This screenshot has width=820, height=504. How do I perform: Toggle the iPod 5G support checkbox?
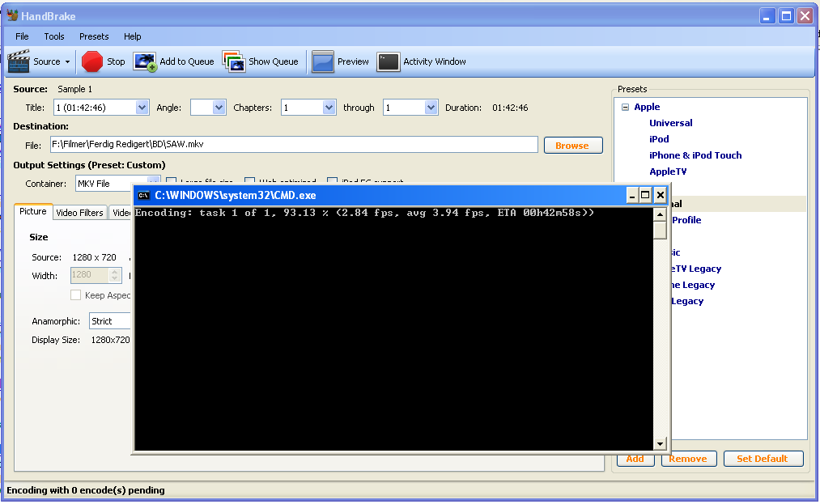332,181
